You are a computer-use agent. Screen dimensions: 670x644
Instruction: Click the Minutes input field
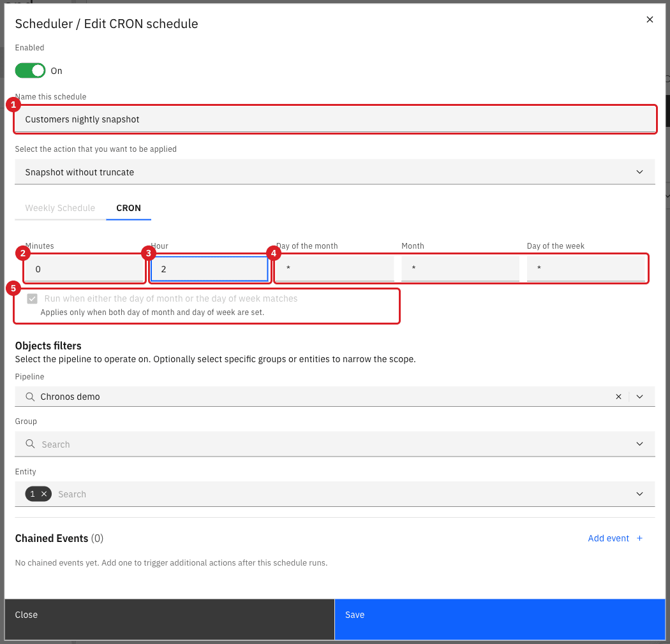(84, 269)
